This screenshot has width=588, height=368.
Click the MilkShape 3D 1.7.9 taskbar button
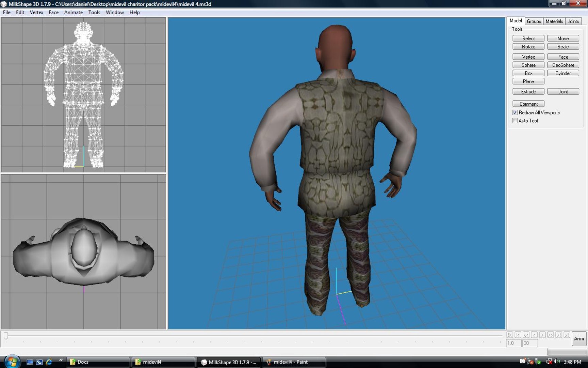pyautogui.click(x=229, y=362)
